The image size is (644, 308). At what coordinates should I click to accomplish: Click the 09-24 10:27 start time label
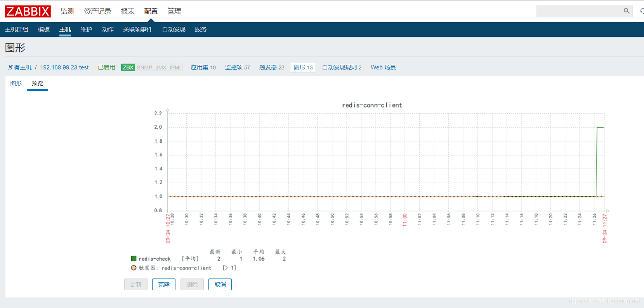pos(168,228)
